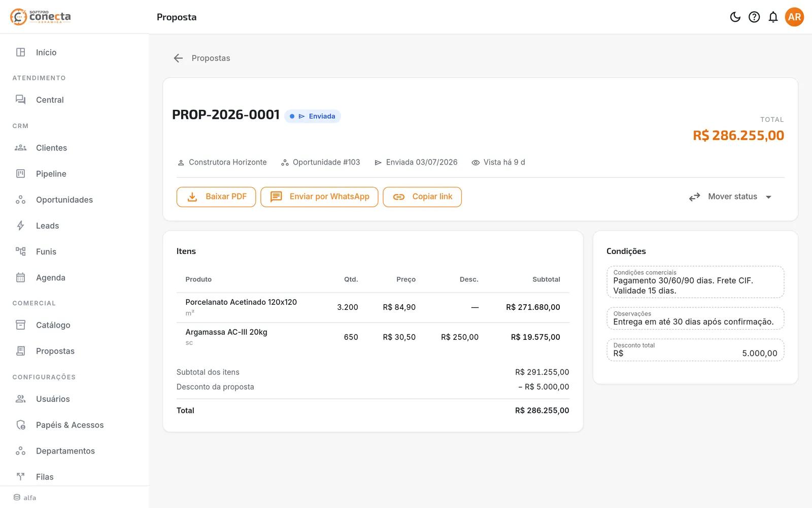Click the Filas sidebar icon
The height and width of the screenshot is (508, 812).
tap(20, 477)
